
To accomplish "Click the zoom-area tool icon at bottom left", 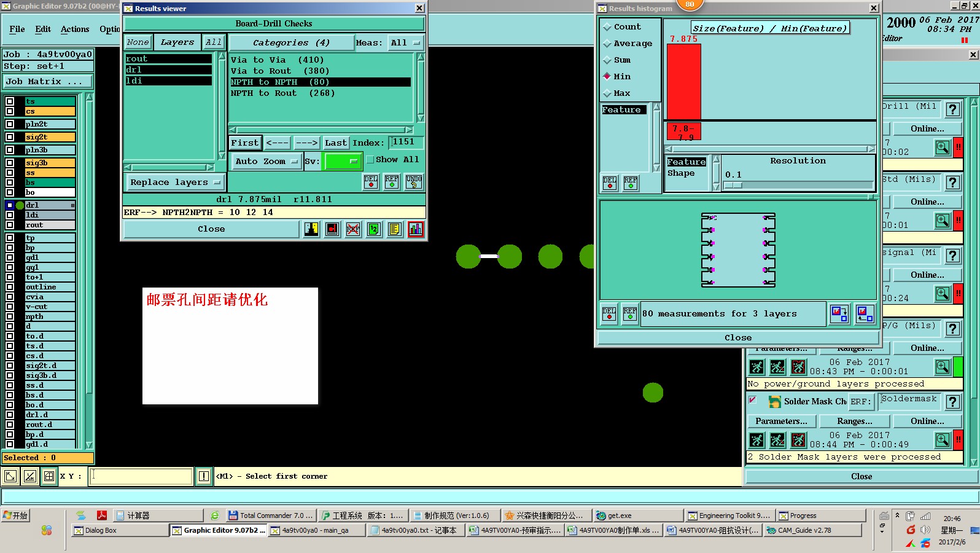I will point(10,476).
